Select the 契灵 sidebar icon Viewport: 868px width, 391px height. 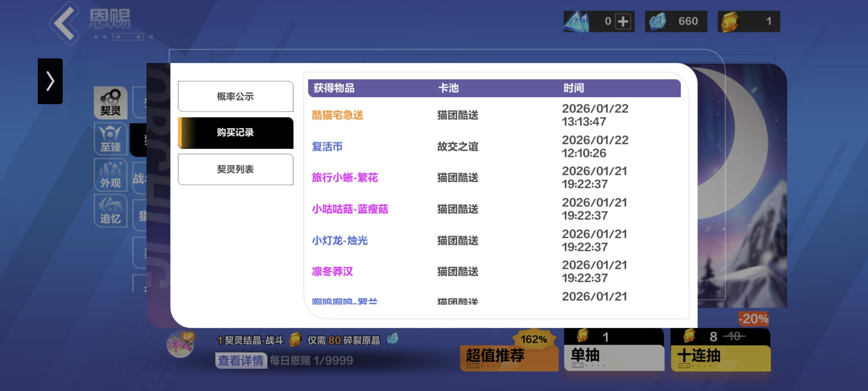[110, 103]
